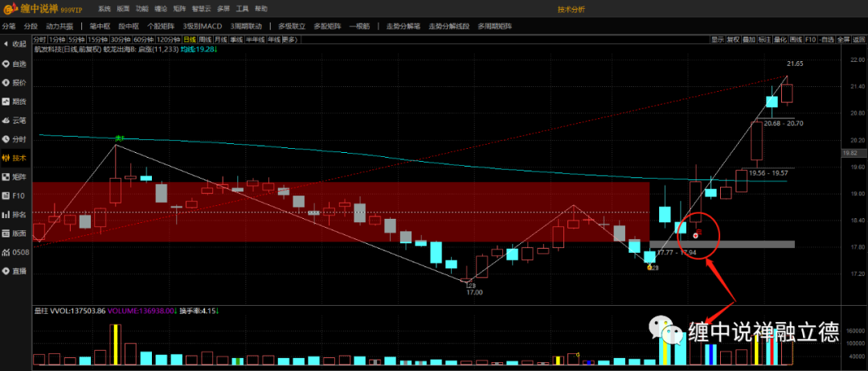Open the 矩阵 menu in menu bar
This screenshot has width=868, height=371.
click(179, 9)
